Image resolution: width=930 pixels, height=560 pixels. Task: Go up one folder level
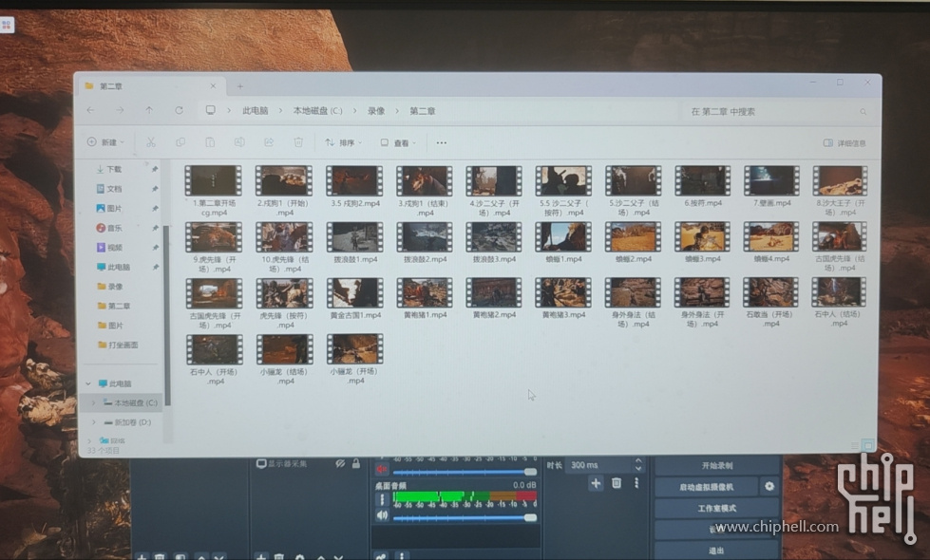click(149, 110)
